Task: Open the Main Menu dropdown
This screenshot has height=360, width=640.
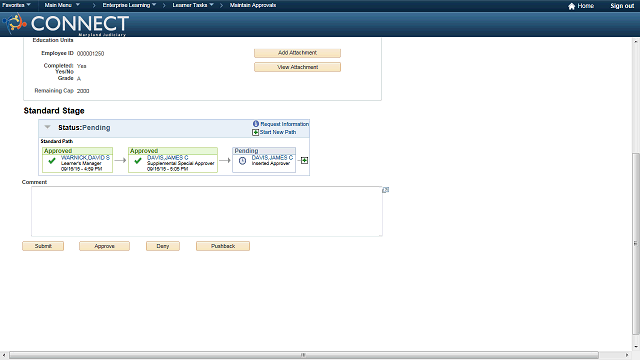Action: click(62, 5)
